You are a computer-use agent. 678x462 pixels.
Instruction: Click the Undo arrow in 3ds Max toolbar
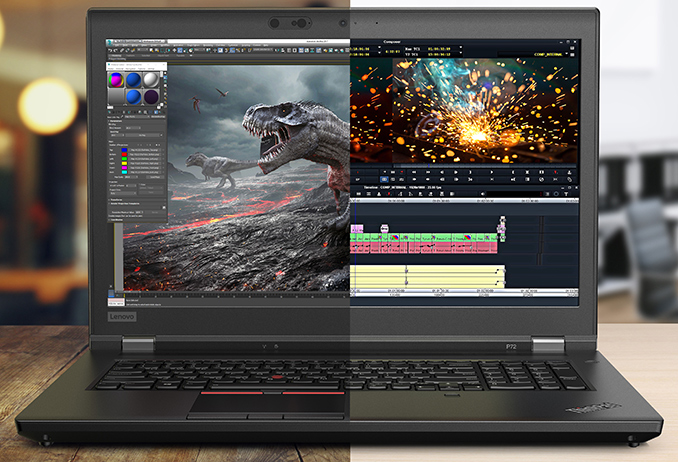pyautogui.click(x=110, y=50)
